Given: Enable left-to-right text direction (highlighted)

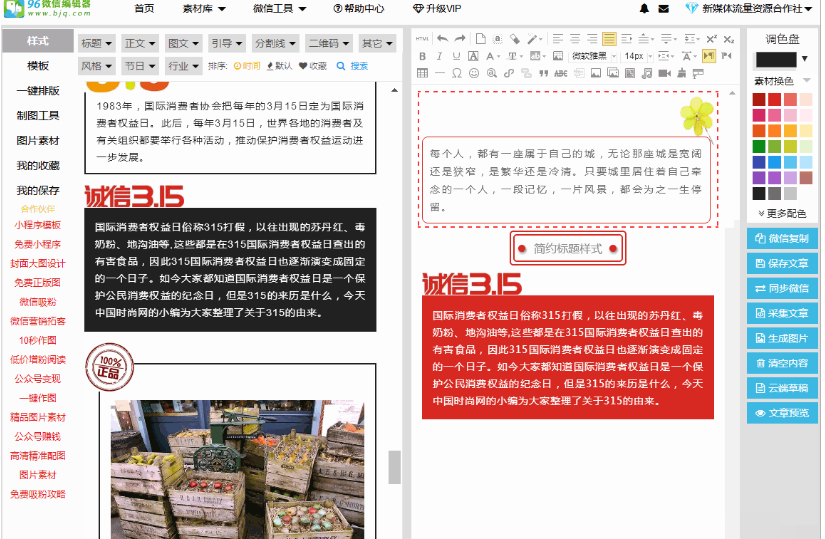Looking at the screenshot, I should 709,56.
